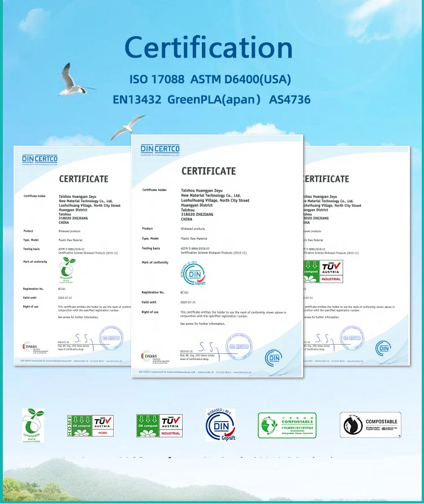Click the DAkkS logo on the middle certificate
The width and height of the screenshot is (424, 504).
coord(155,357)
